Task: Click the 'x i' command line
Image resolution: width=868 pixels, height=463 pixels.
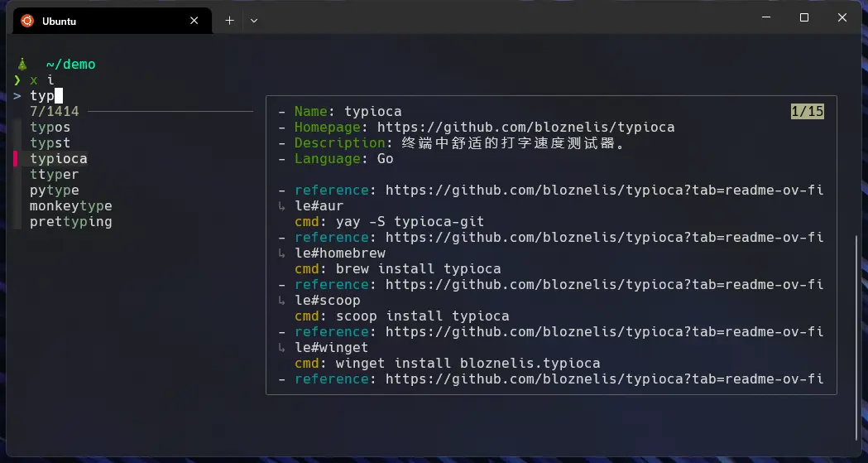Action: 42,80
